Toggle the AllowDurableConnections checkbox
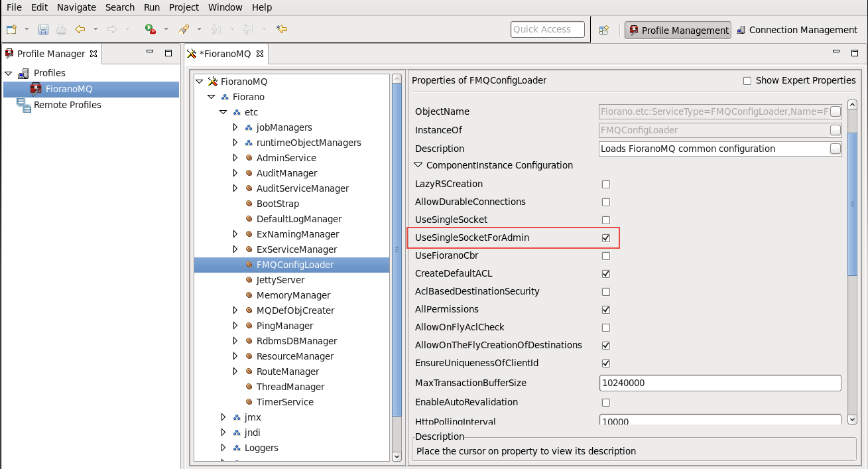 pos(605,202)
